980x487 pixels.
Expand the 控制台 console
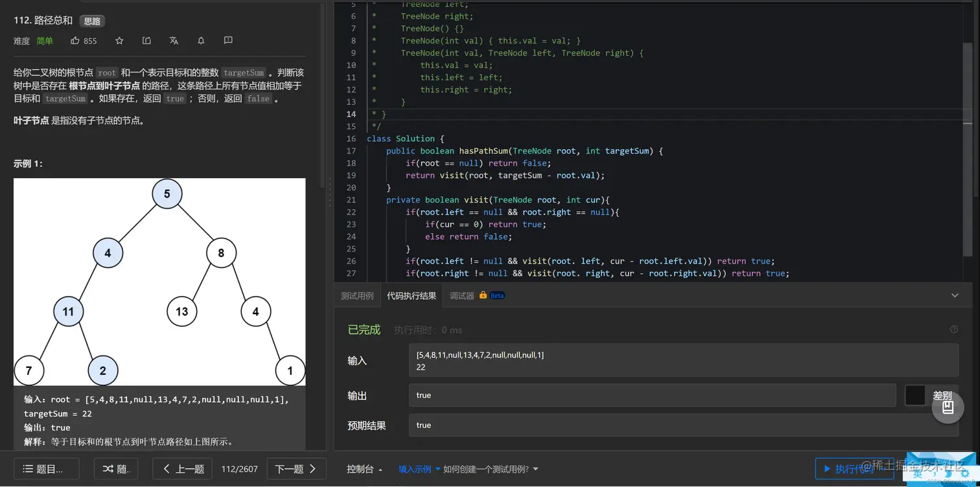(364, 469)
